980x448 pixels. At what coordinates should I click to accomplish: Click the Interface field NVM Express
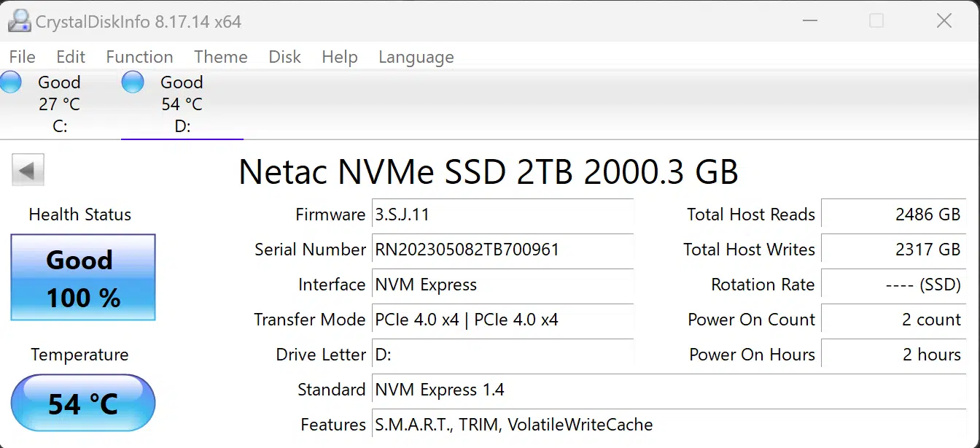click(x=502, y=285)
